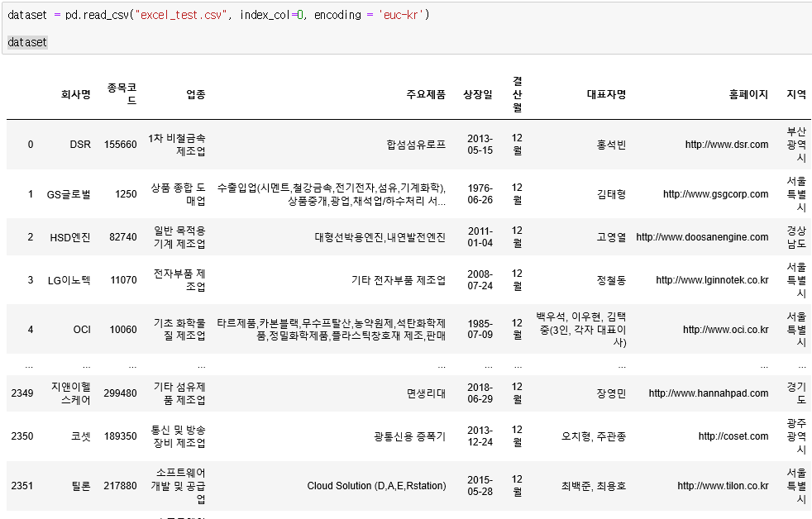Click company name 틸론 cell
Image resolution: width=812 pixels, height=519 pixels.
[81, 486]
